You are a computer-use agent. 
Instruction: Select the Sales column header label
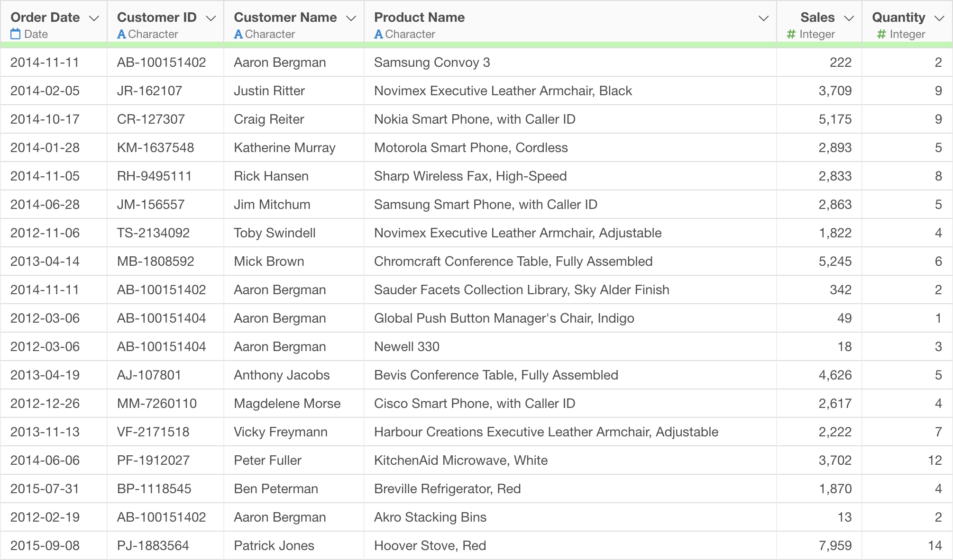pos(817,18)
